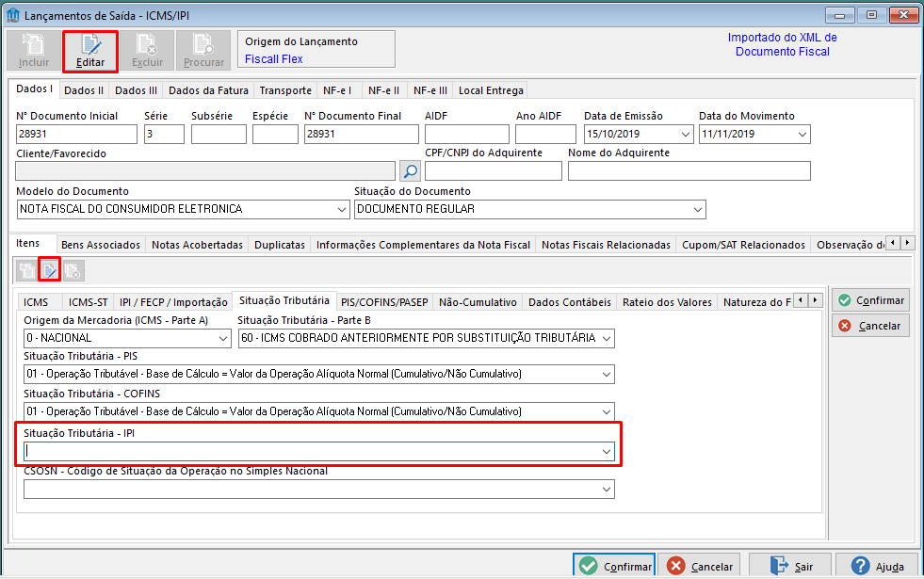Click the delete item icon in Itens toolbar
Screen dimensions: 924x579
(x=73, y=271)
